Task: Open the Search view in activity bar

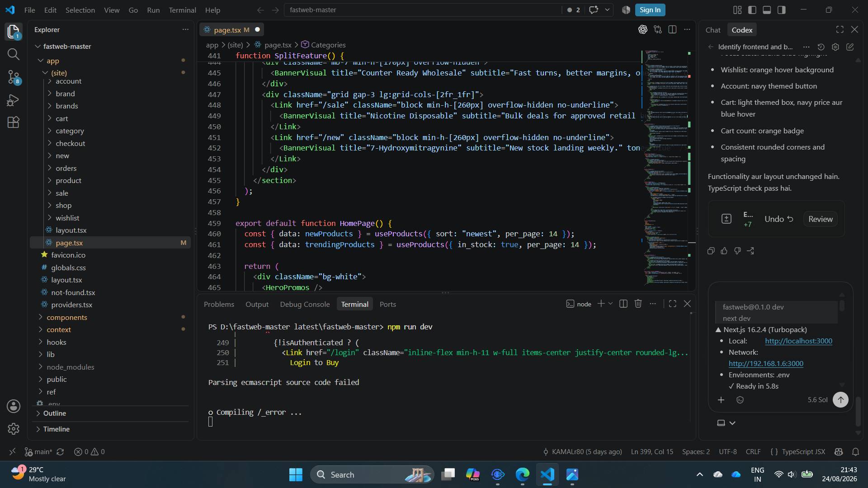Action: click(14, 54)
